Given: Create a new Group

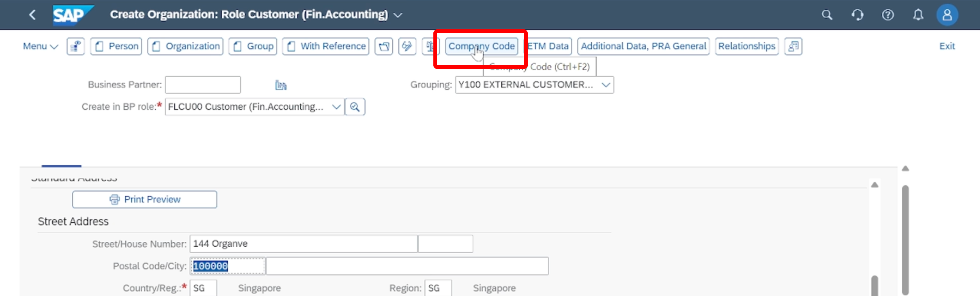Looking at the screenshot, I should click(253, 46).
